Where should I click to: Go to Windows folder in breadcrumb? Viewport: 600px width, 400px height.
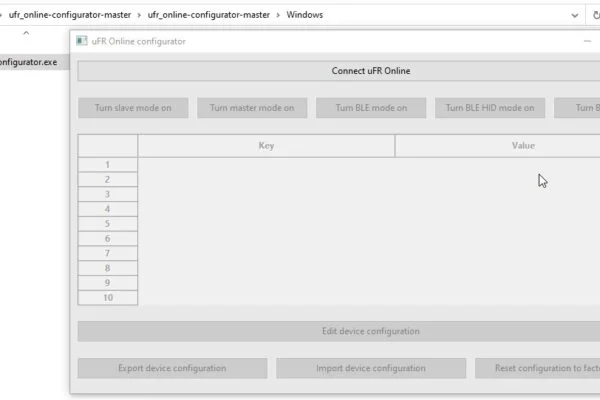click(x=305, y=15)
